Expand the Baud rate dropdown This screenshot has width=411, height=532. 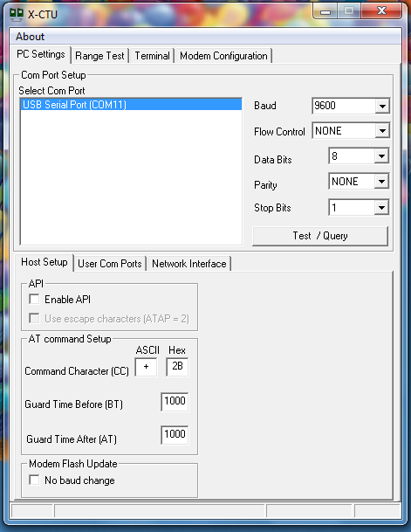pyautogui.click(x=382, y=107)
